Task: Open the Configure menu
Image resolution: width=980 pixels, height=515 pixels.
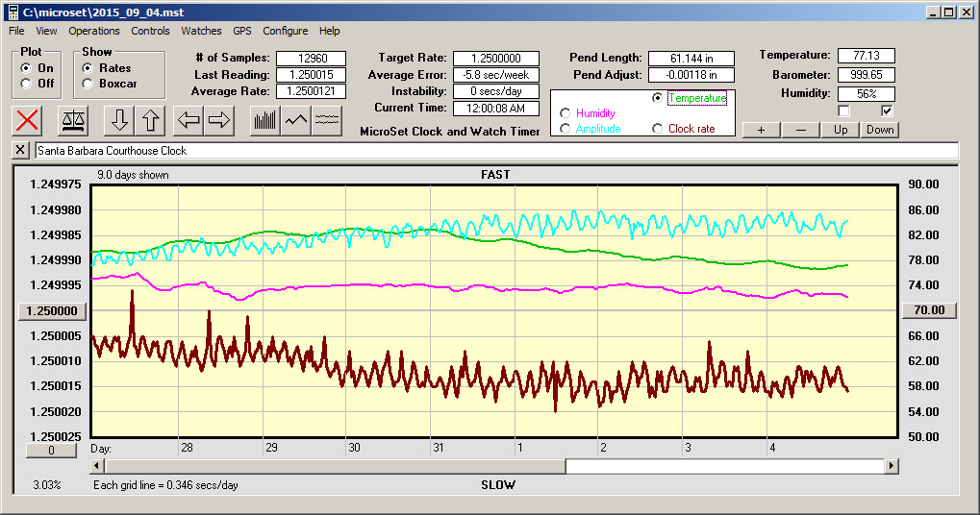Action: pyautogui.click(x=285, y=31)
